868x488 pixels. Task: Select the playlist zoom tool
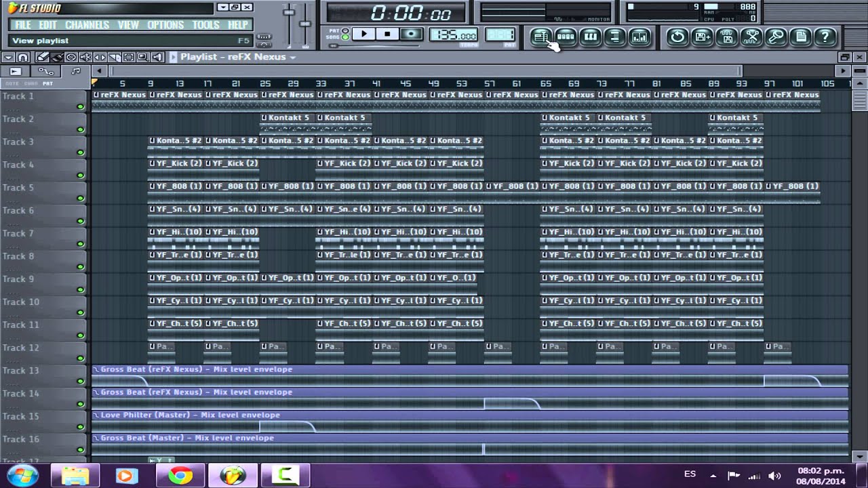[x=143, y=57]
